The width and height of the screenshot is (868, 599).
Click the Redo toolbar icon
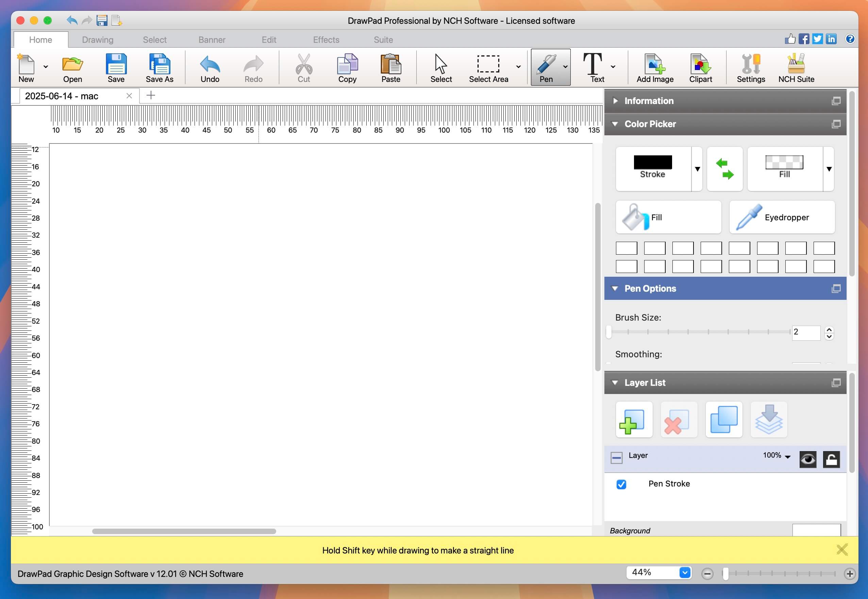(253, 68)
